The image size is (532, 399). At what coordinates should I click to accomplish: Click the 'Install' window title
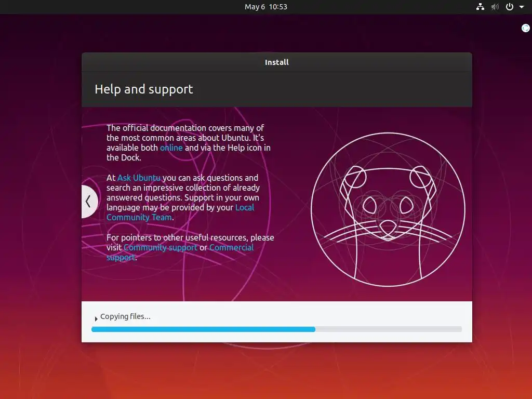277,62
